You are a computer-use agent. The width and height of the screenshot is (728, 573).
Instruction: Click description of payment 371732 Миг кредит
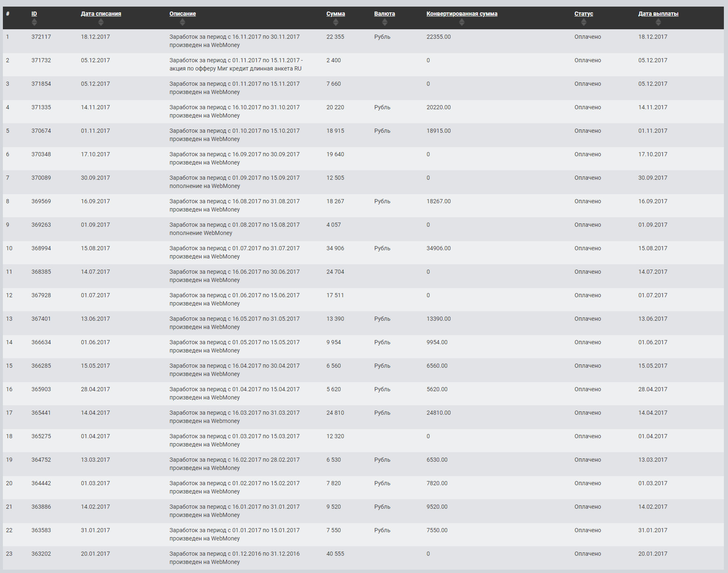236,64
